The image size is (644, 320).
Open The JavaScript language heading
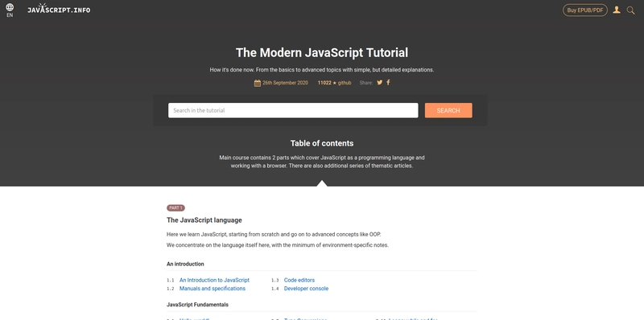click(x=204, y=220)
